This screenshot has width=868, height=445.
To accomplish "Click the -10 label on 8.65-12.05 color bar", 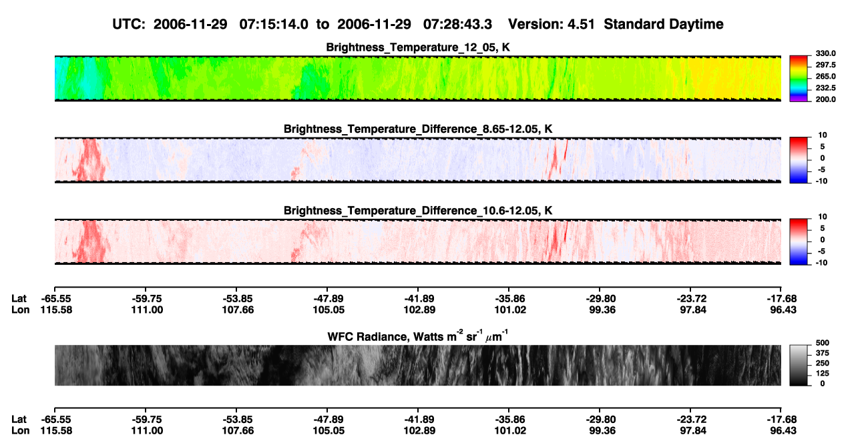I will [x=821, y=181].
